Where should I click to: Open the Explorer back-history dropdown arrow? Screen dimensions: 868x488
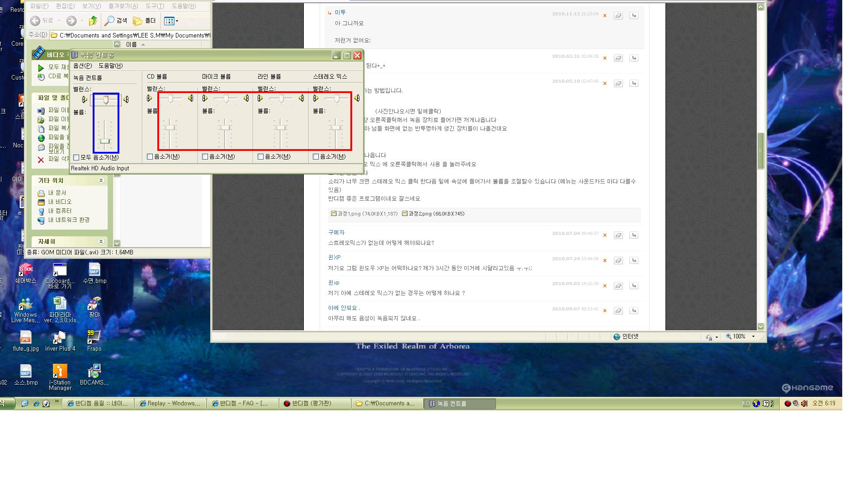tap(59, 21)
